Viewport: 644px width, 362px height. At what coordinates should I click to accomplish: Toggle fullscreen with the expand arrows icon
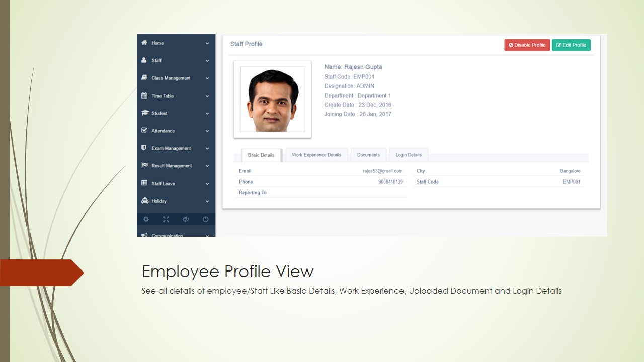[x=166, y=219]
